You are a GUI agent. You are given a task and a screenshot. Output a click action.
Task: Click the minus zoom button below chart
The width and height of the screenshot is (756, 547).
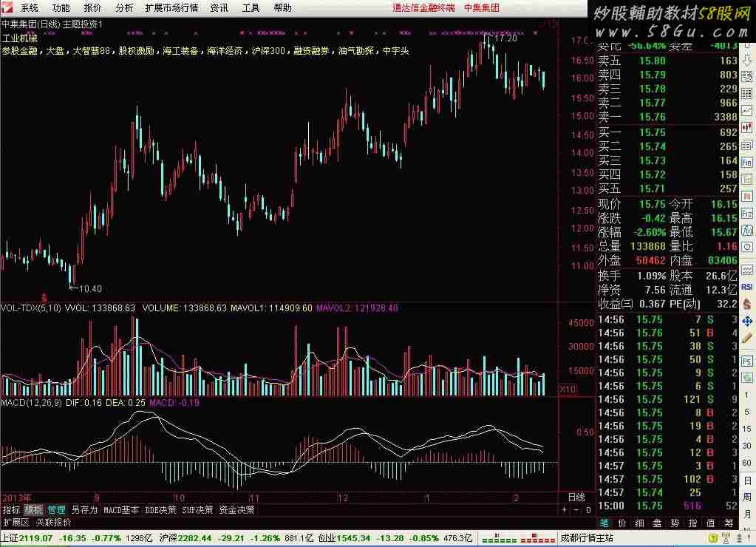point(576,510)
